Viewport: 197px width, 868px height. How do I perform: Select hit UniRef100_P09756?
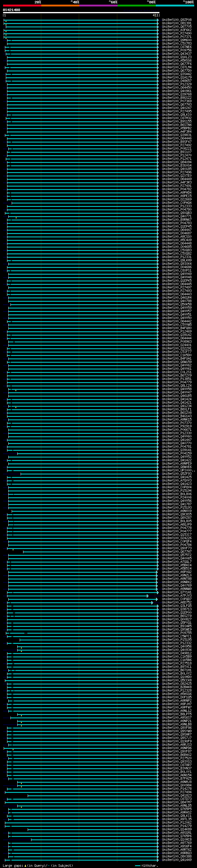(176, 50)
